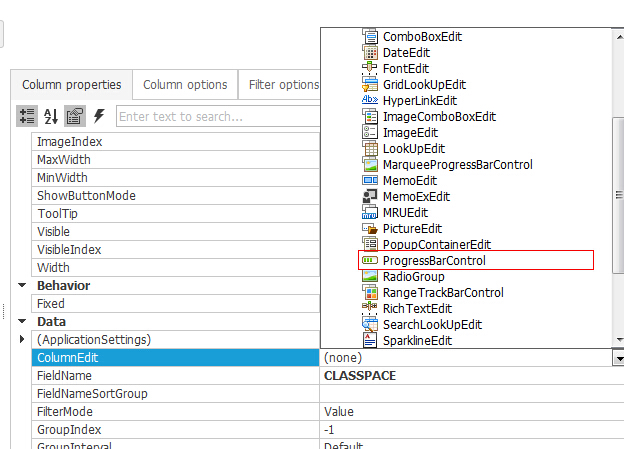Screen dimensions: 624x449
Task: Toggle the property pages button
Action: coord(75,116)
